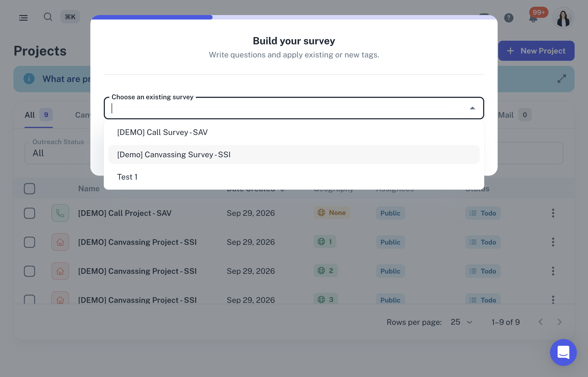Open more options for geography 1 row

553,242
